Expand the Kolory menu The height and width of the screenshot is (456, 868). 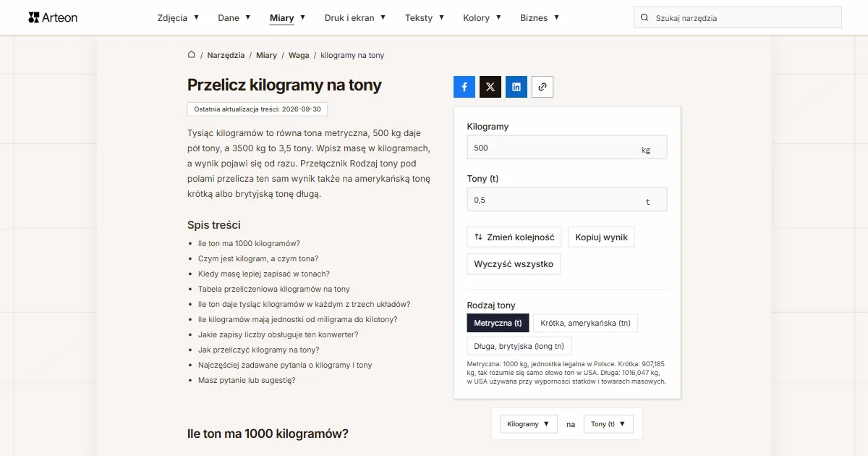pos(482,18)
